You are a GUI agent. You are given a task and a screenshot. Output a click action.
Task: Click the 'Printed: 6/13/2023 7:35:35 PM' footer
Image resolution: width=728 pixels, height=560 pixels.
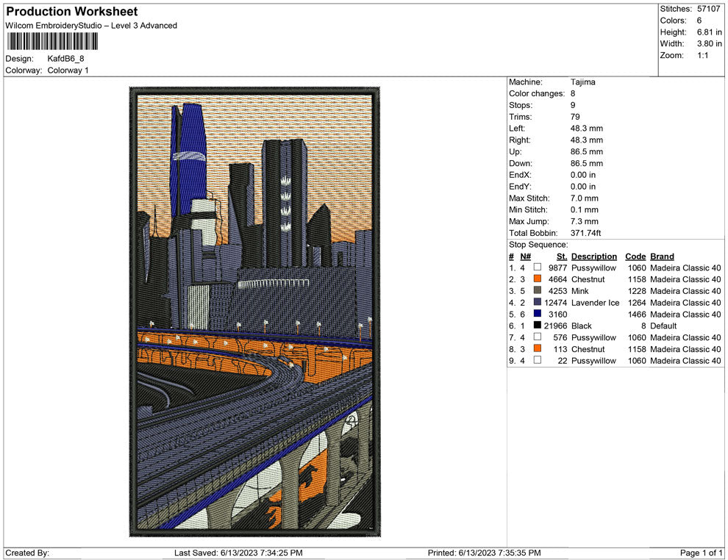pos(485,553)
